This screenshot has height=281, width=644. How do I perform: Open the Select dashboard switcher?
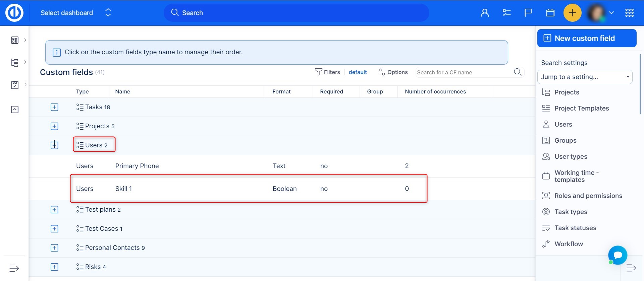pyautogui.click(x=75, y=13)
